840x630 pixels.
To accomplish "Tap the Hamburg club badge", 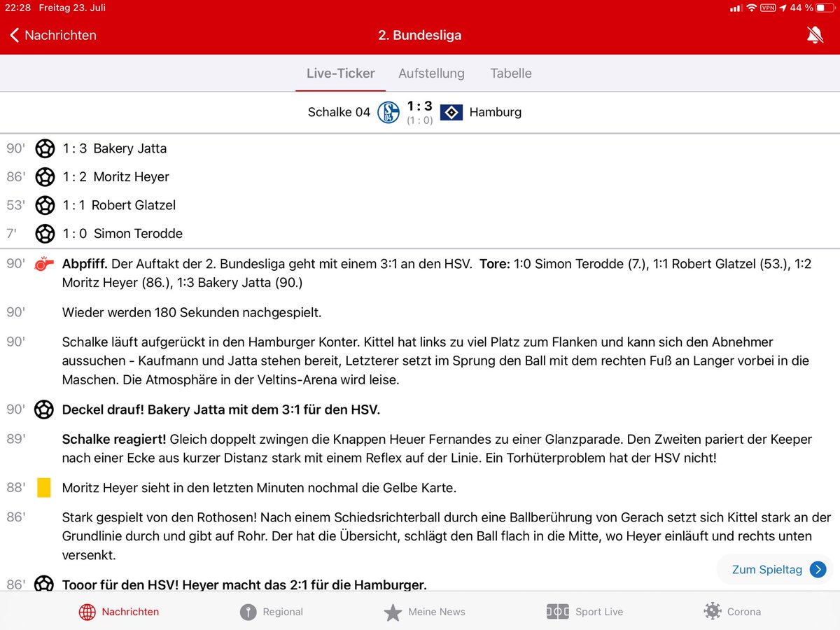I will click(x=451, y=112).
